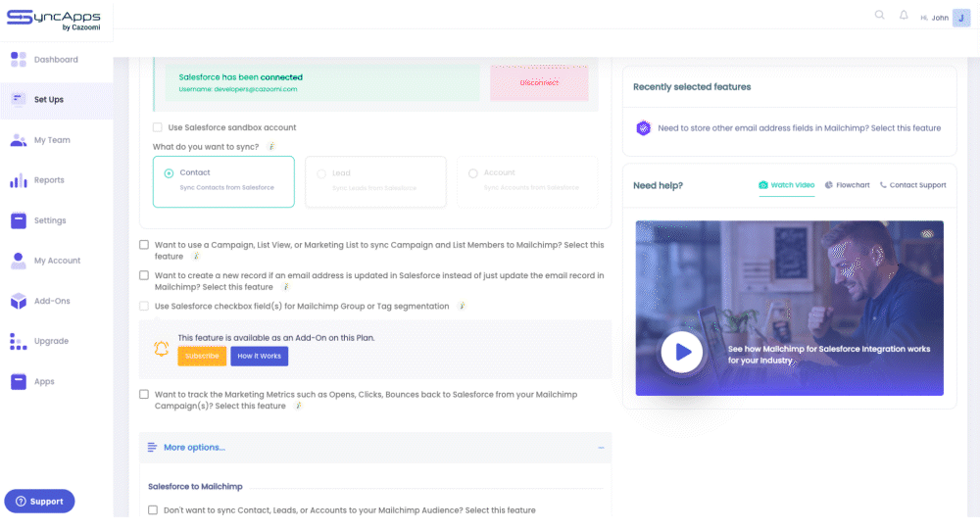Check Don't want to sync Contact, Leads checkbox

tap(153, 510)
